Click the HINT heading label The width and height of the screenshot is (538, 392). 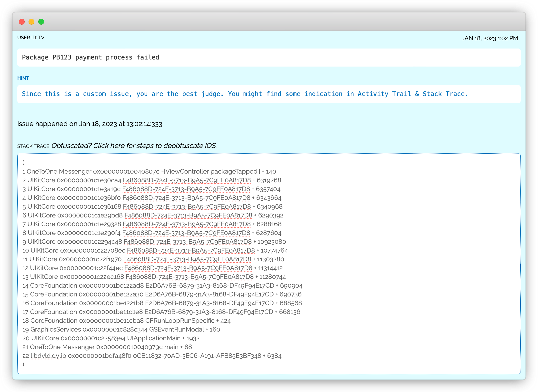pos(23,78)
